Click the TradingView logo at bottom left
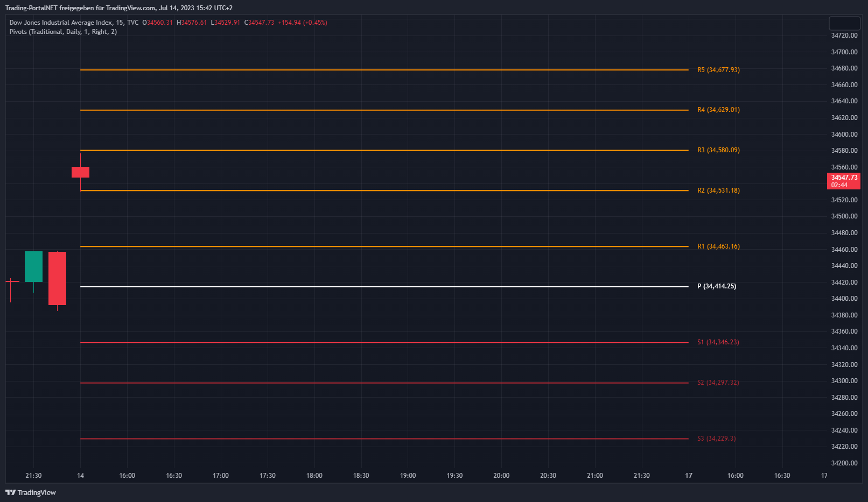This screenshot has width=868, height=502. [x=31, y=492]
